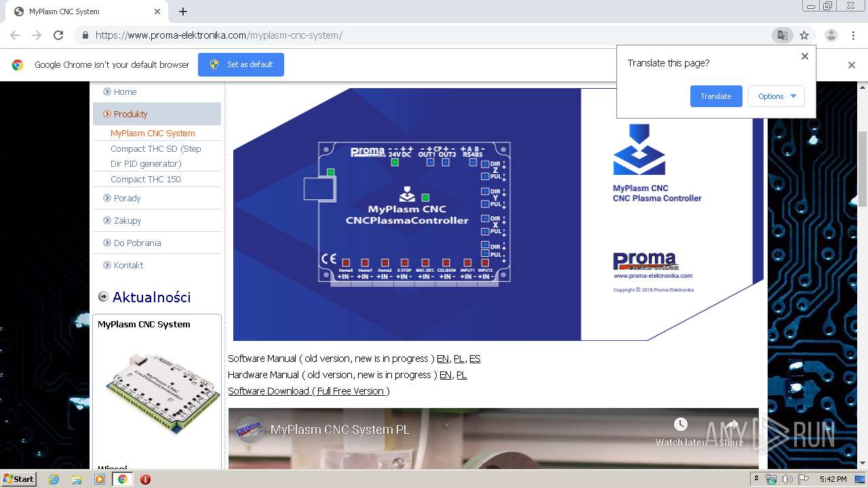Open the Software Manual PL link

[x=459, y=359]
